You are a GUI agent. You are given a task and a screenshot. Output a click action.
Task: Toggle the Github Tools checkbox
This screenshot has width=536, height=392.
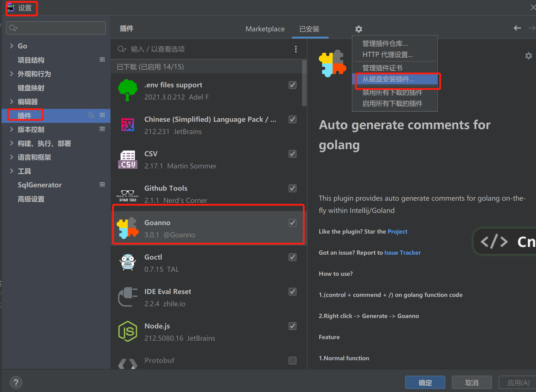coord(292,188)
